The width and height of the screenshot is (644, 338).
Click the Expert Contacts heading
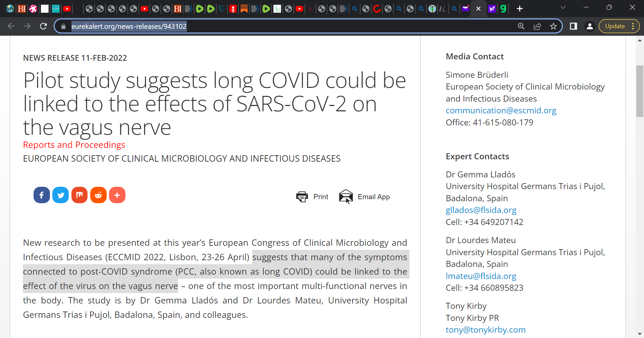[477, 156]
